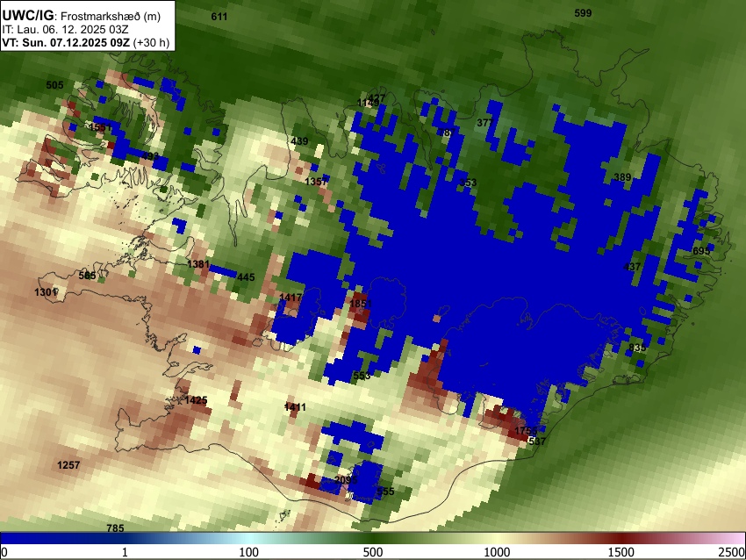Viewport: 746px width, 560px height.
Task: Click the dark red part of the color bar
Action: click(x=621, y=538)
